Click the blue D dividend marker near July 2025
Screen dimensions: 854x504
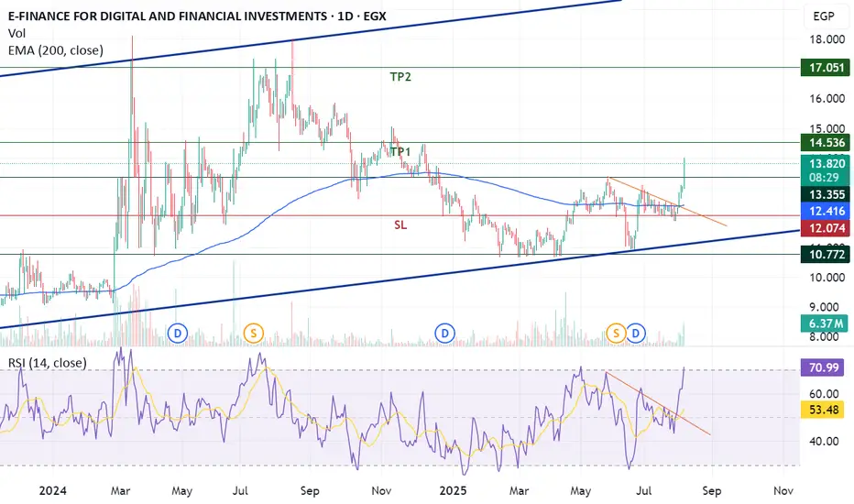tap(636, 333)
